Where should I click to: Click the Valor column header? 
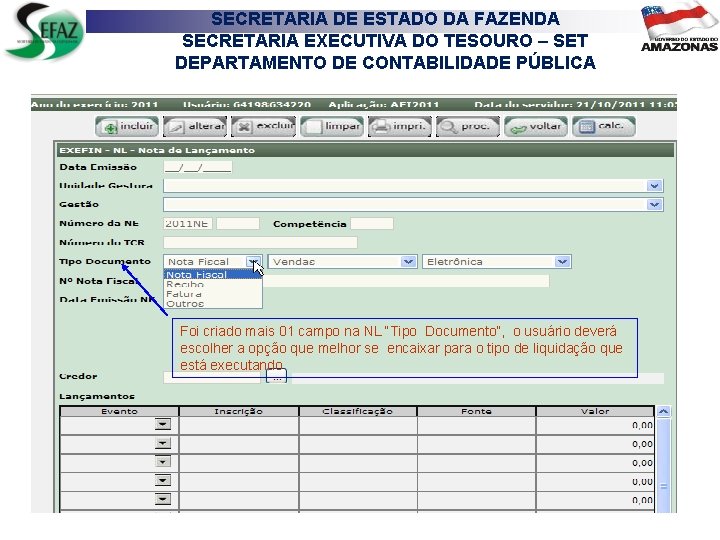pyautogui.click(x=595, y=411)
